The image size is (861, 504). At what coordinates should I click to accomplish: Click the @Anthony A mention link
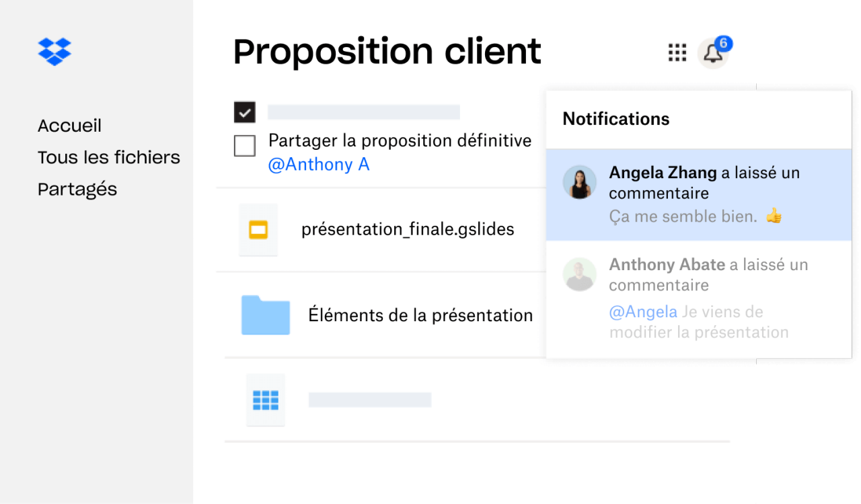[x=319, y=165]
